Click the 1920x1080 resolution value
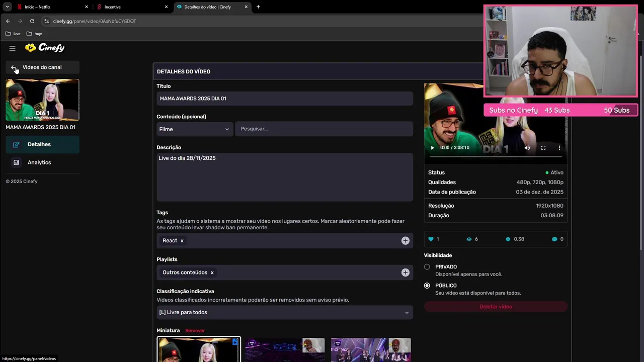The width and height of the screenshot is (644, 362). (x=549, y=206)
